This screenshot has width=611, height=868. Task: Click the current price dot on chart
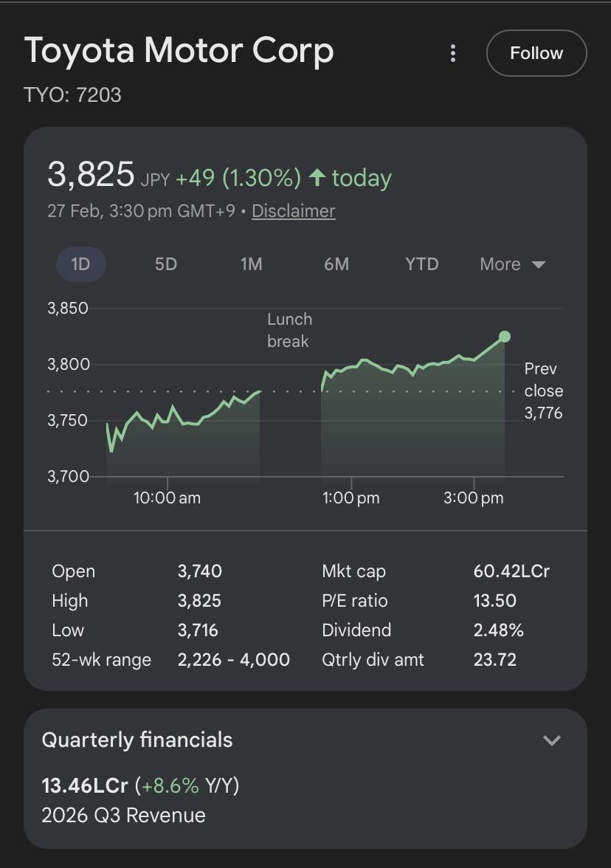tap(505, 337)
